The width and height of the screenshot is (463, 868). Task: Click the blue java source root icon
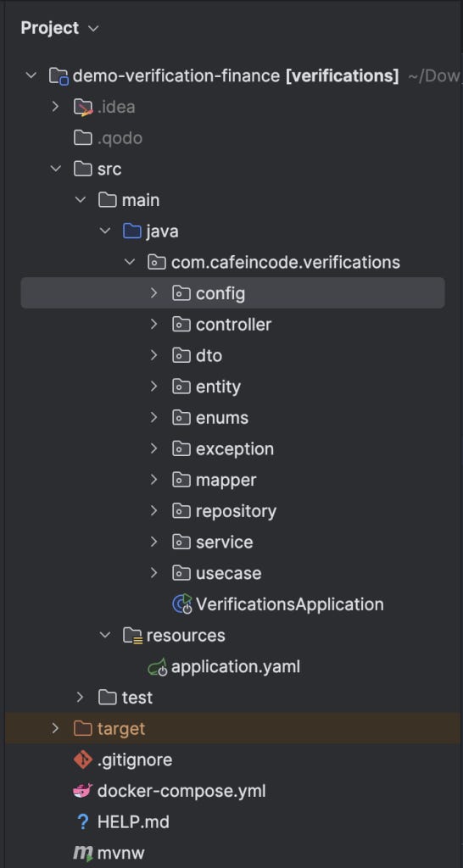pos(132,231)
